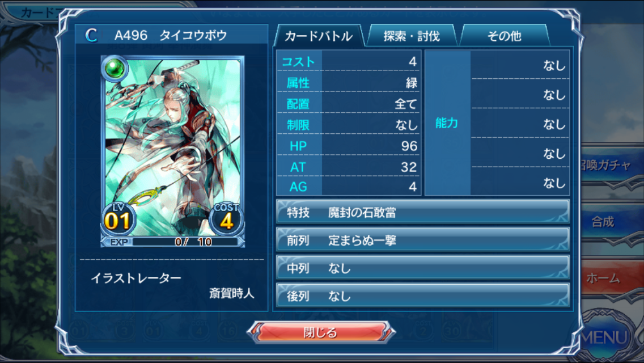Expand the 後列 なし row
644x363 pixels.
pos(423,296)
